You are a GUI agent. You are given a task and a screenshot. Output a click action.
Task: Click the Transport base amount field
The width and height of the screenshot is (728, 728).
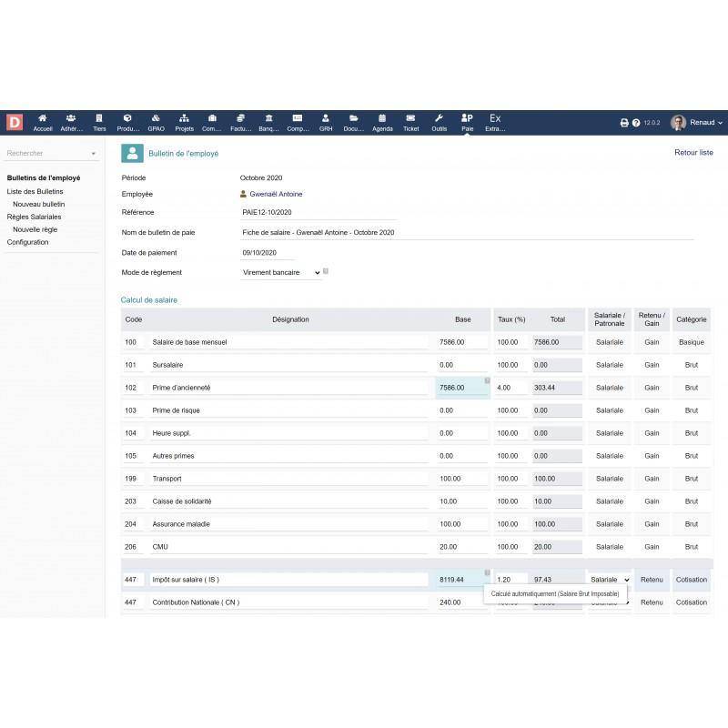point(462,479)
